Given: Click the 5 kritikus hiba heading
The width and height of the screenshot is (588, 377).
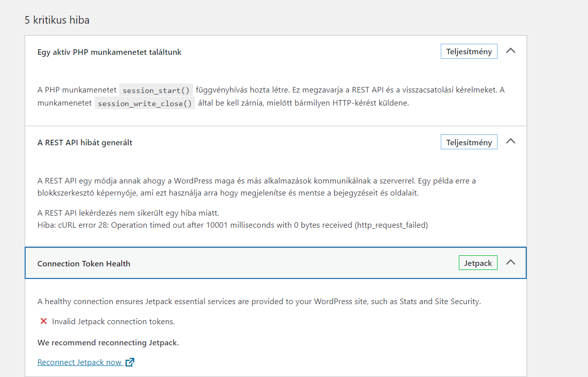Looking at the screenshot, I should [x=57, y=20].
